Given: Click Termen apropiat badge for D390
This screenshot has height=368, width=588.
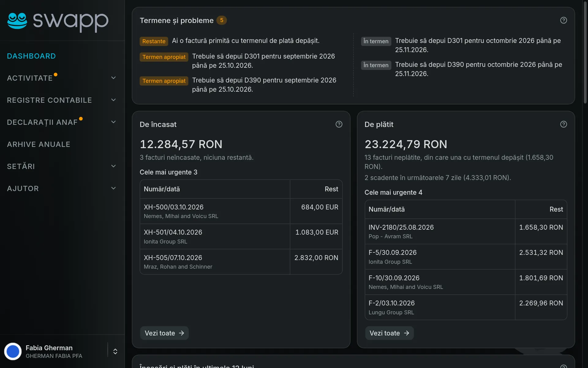Looking at the screenshot, I should coord(164,81).
